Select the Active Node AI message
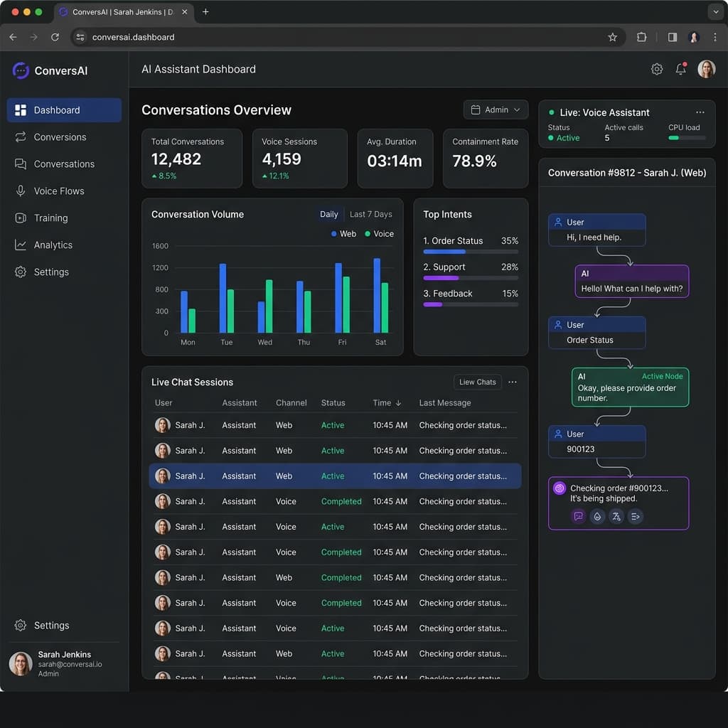 coord(630,387)
